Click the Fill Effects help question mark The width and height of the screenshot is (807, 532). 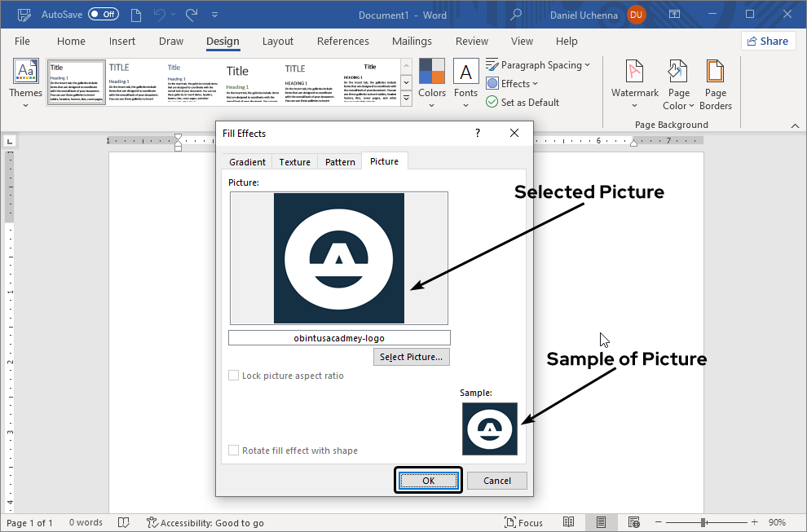coord(478,133)
